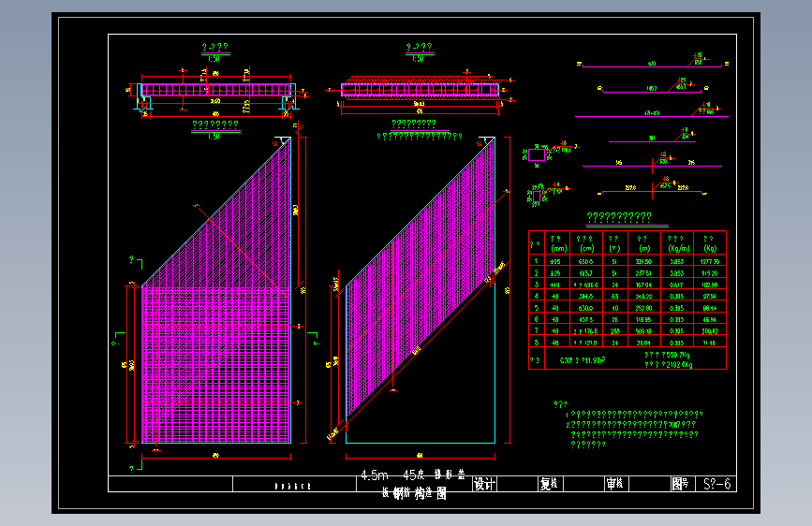
Task: Click the "1:50" scale under middle section title
Action: (418, 59)
